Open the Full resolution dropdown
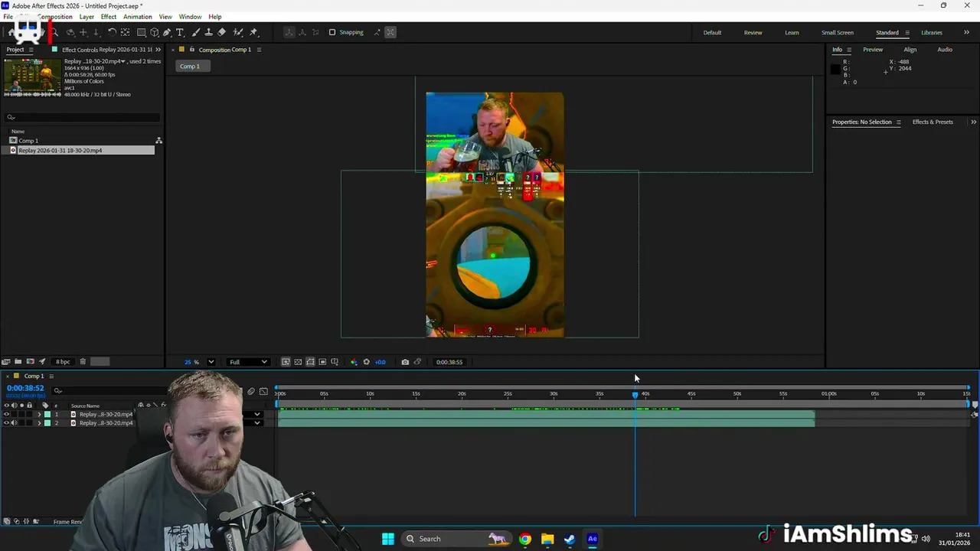Image resolution: width=980 pixels, height=551 pixels. click(x=248, y=362)
